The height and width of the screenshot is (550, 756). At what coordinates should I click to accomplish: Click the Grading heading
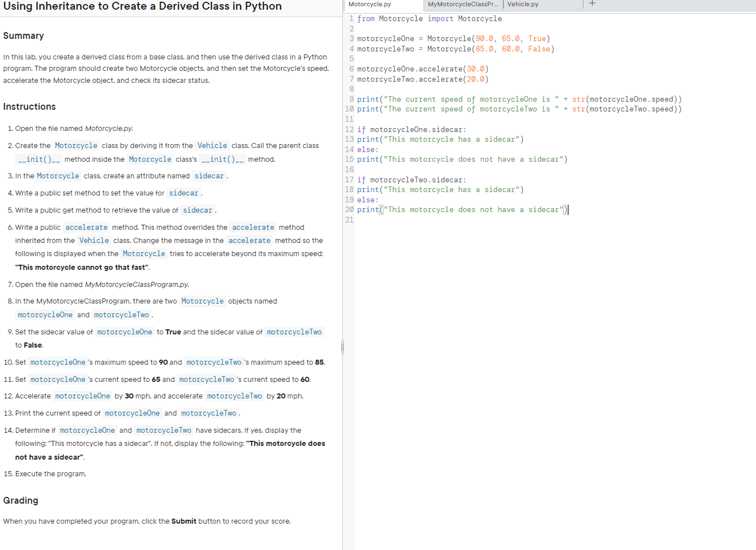click(x=21, y=500)
